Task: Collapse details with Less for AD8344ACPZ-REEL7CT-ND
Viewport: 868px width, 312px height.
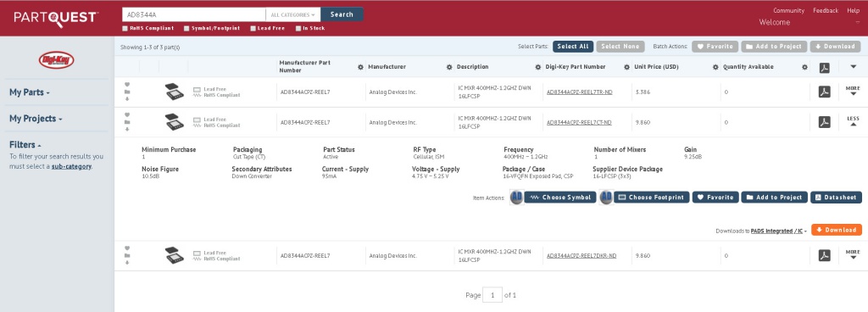Action: point(853,121)
